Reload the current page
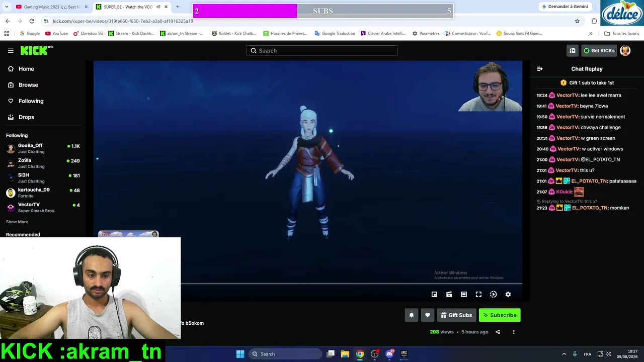This screenshot has height=362, width=644. click(32, 21)
